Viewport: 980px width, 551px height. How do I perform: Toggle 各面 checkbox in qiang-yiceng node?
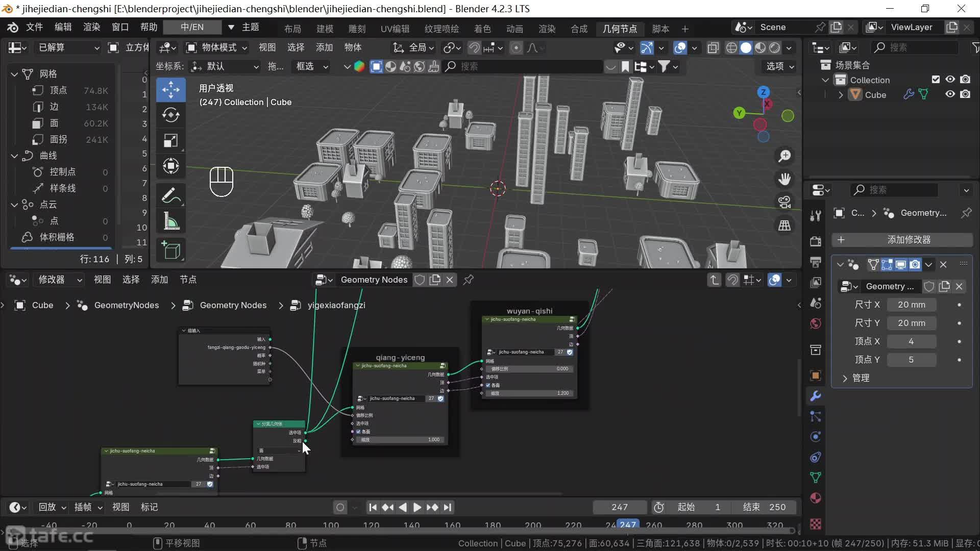[x=358, y=432]
